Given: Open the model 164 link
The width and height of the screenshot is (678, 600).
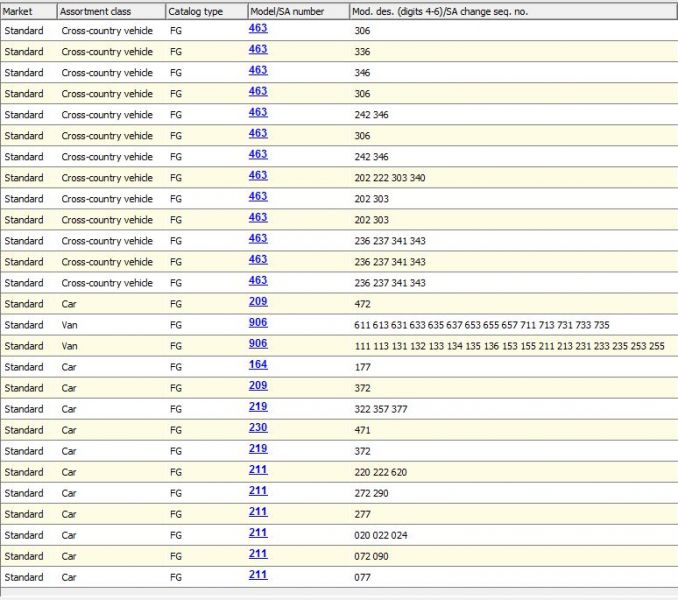Looking at the screenshot, I should click(258, 365).
